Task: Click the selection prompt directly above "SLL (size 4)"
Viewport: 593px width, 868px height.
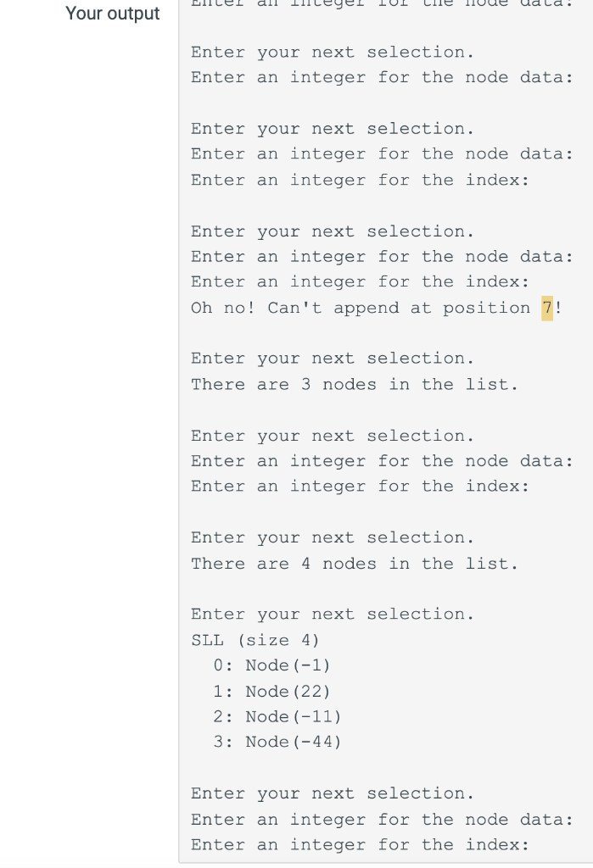Action: 333,615
